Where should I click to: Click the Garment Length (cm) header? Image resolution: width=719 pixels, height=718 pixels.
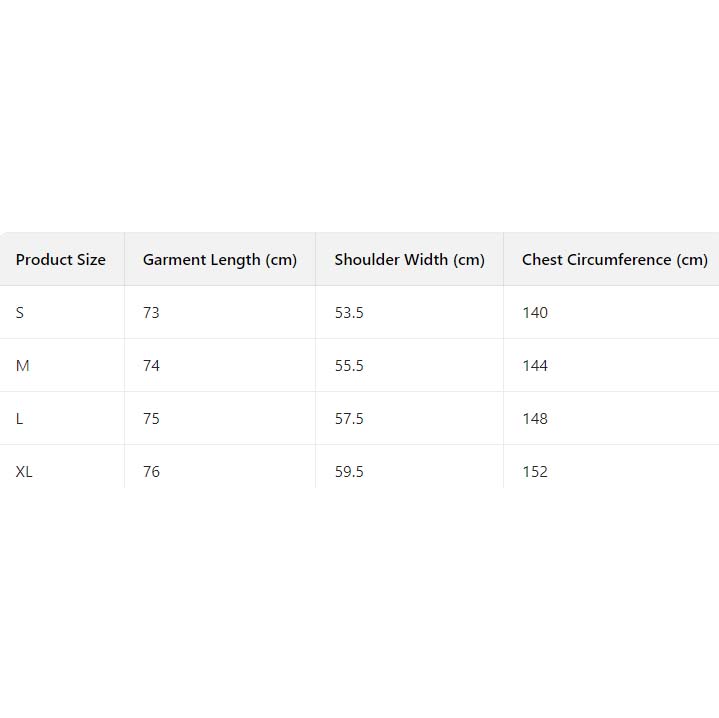point(220,260)
